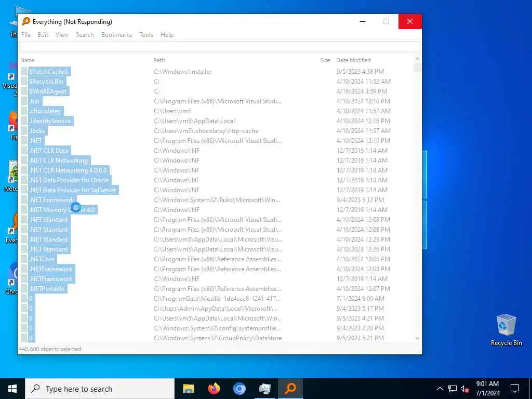Click the results list scroll-down arrow
Screen dimensions: 532x399
(417, 338)
